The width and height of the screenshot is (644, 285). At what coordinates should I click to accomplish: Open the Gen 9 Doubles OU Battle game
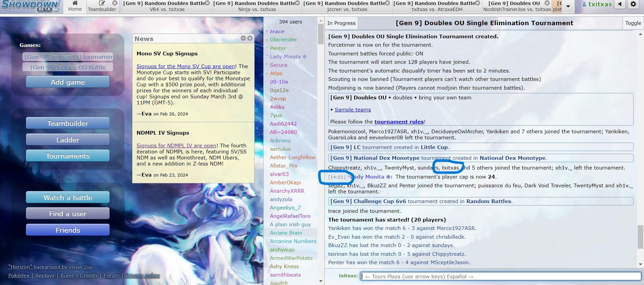pyautogui.click(x=68, y=67)
